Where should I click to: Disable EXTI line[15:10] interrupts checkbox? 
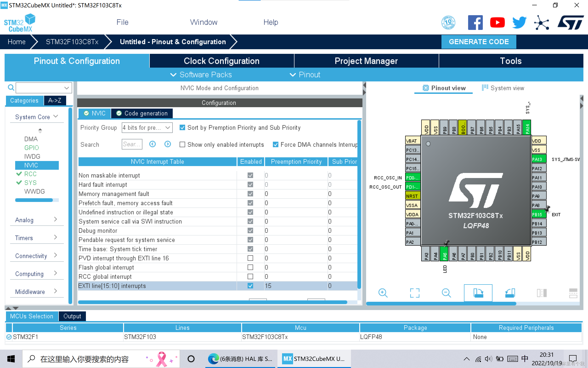tap(250, 286)
